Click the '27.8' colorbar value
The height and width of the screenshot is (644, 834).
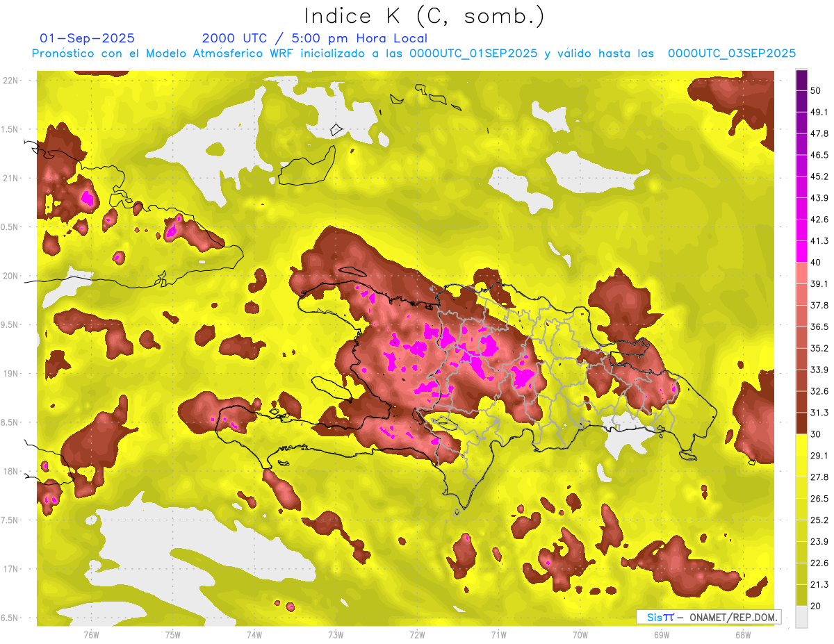point(819,477)
